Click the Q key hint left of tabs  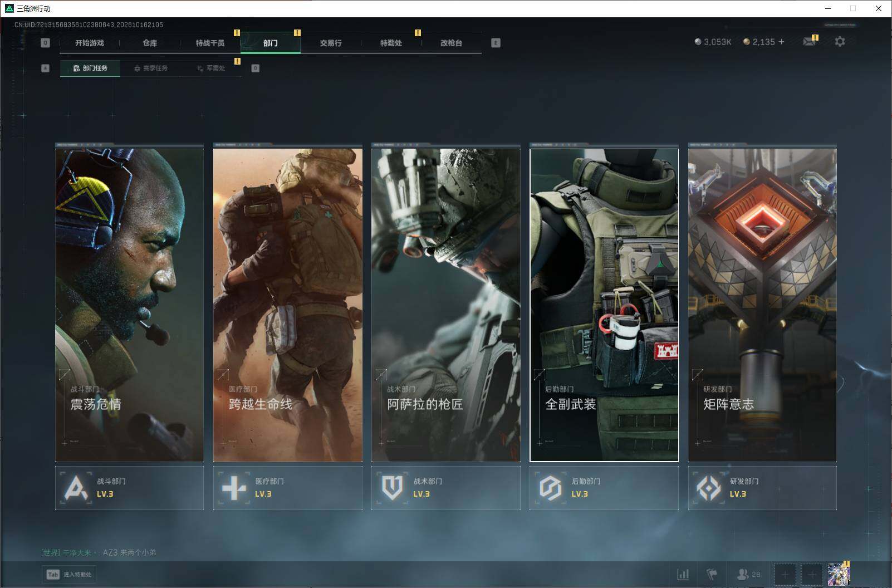pyautogui.click(x=46, y=43)
